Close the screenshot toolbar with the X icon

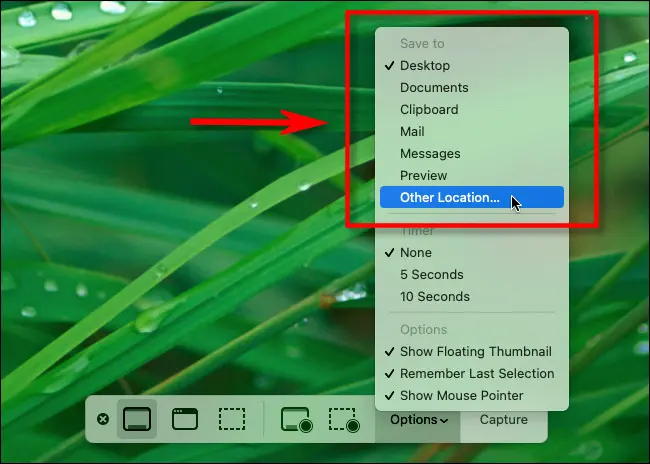(x=102, y=419)
